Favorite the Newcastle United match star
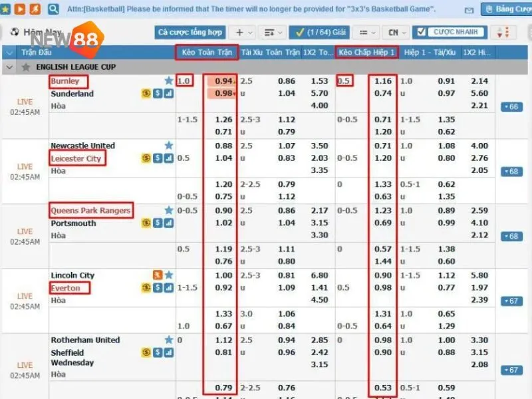This screenshot has width=532, height=399. pos(169,146)
